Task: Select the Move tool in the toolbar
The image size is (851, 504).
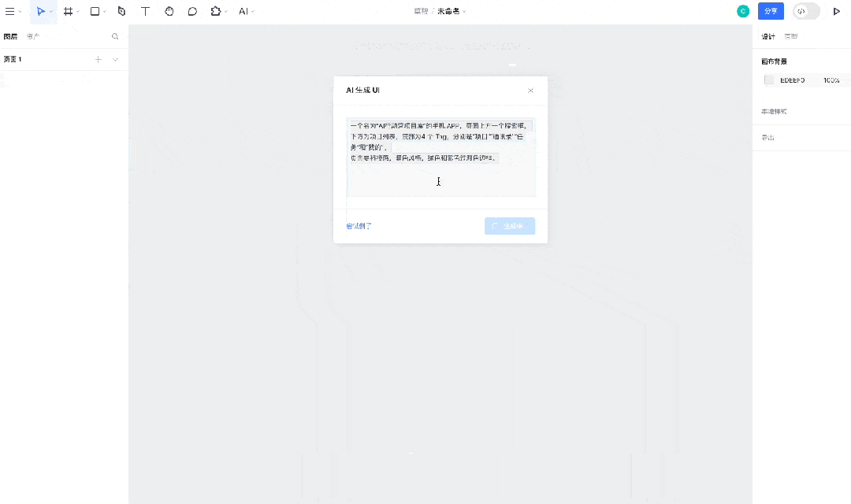Action: (41, 11)
